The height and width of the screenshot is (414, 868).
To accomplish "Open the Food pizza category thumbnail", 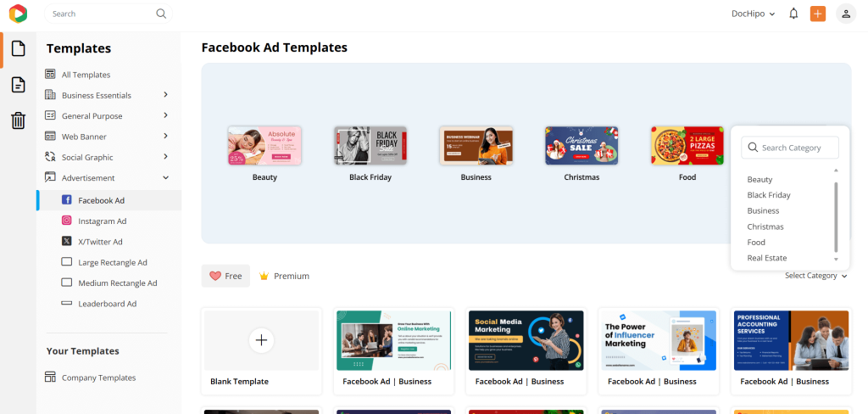I will click(687, 145).
